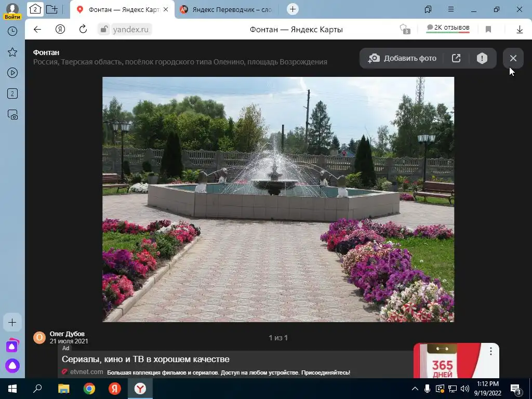Click the 365 ДНЕЙ ad banner
This screenshot has width=532, height=399.
(456, 361)
